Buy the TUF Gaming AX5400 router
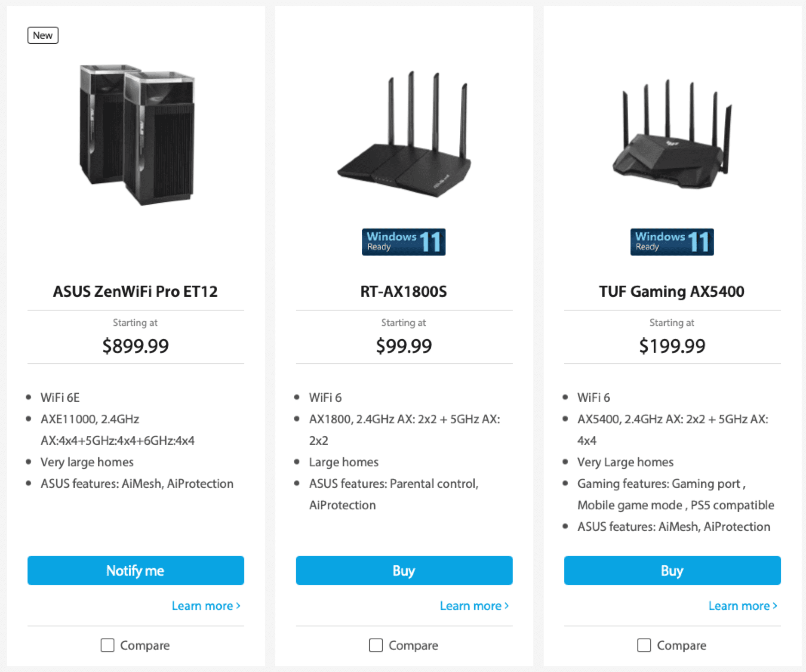 673,570
